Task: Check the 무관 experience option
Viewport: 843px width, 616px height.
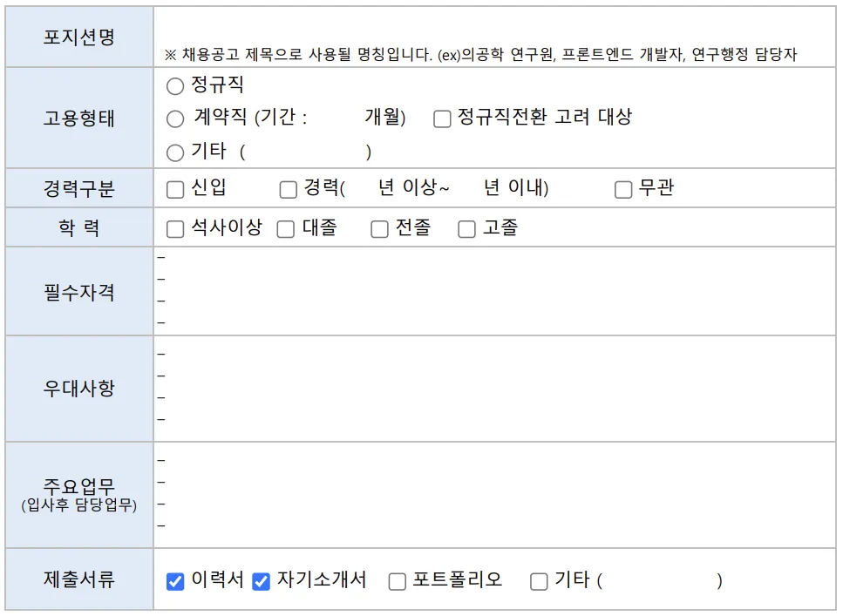Action: click(x=623, y=190)
